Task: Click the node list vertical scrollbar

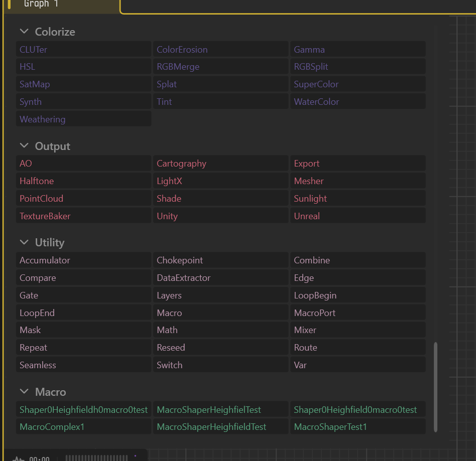Action: click(436, 387)
